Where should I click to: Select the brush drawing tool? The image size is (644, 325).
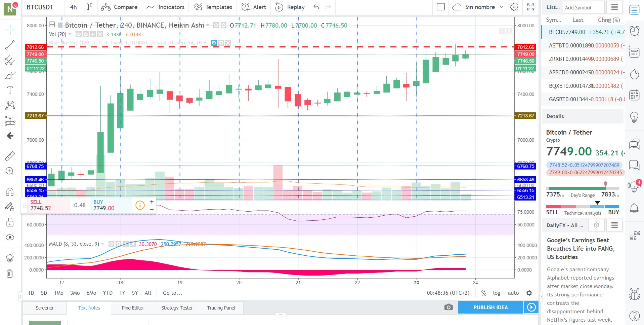[x=10, y=75]
